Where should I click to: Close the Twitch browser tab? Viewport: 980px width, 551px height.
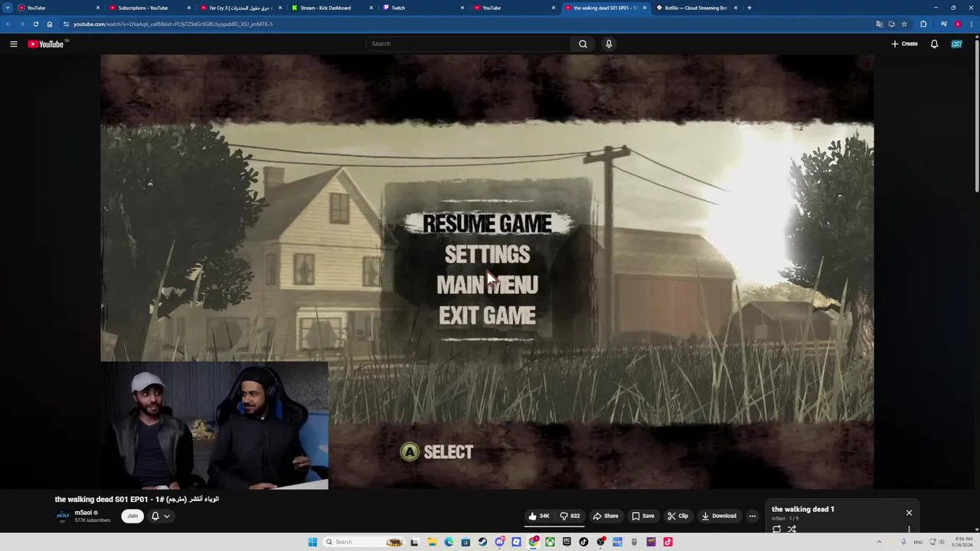tap(462, 8)
